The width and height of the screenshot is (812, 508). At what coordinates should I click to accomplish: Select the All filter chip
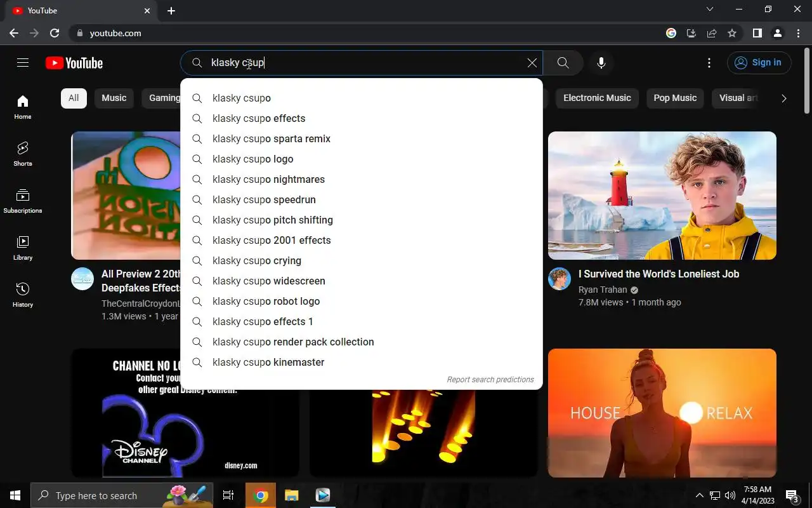coord(74,98)
